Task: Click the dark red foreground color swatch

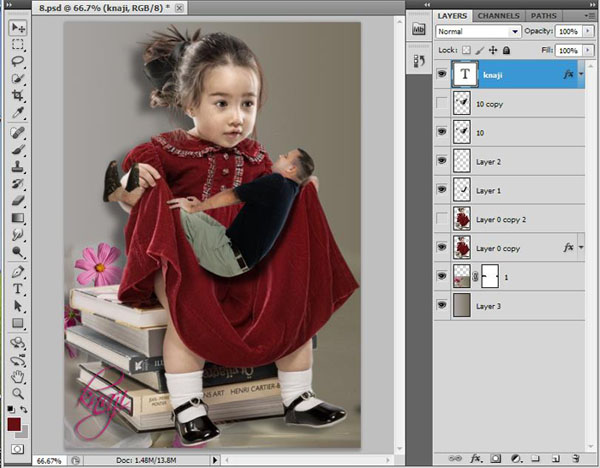Action: coord(14,425)
